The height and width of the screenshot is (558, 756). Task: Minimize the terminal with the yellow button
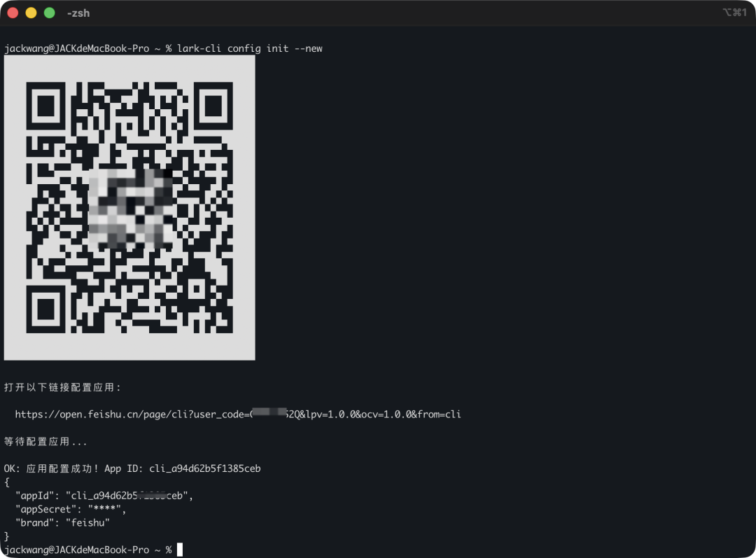(31, 13)
